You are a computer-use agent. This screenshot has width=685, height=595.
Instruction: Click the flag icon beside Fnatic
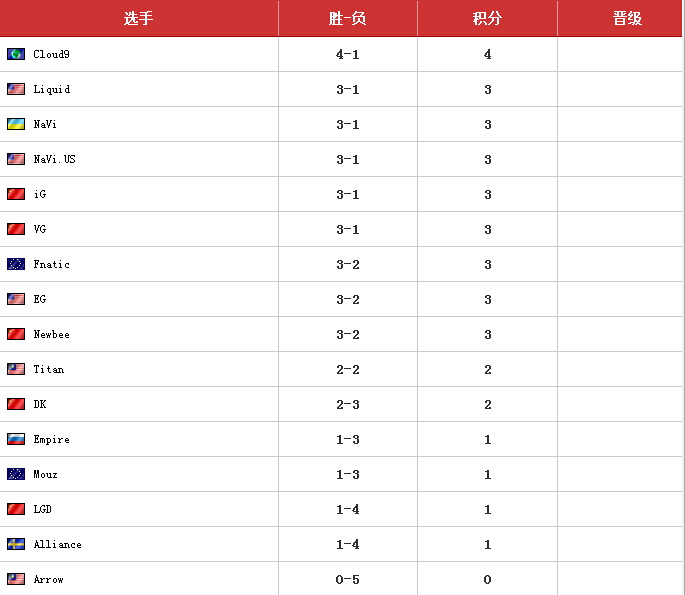pyautogui.click(x=16, y=264)
